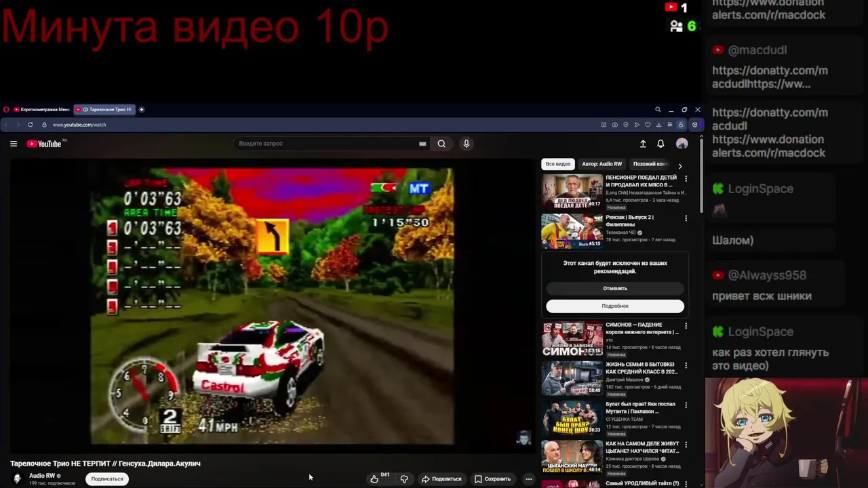Take a snapshot with the camera toolbar icon
The width and height of the screenshot is (868, 488).
pos(614,125)
